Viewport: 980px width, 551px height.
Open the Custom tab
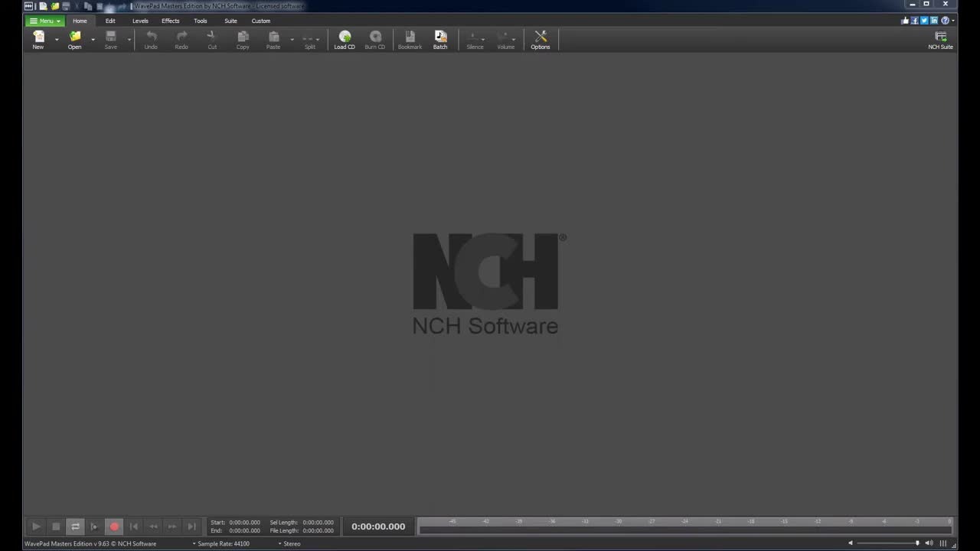pos(261,21)
